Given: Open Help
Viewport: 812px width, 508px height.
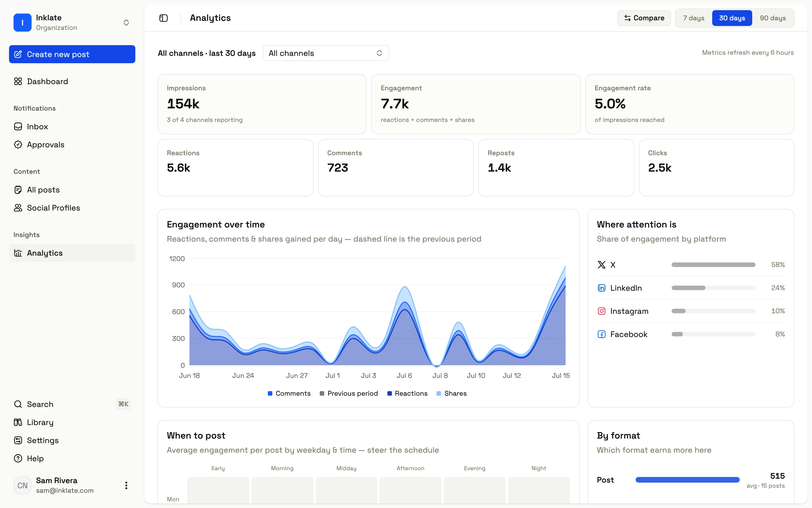Looking at the screenshot, I should pyautogui.click(x=72, y=459).
